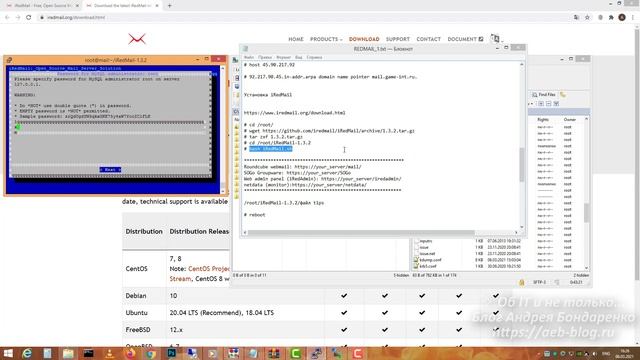Go forward in Chrome browser history
This screenshot has height=360, width=640.
18,18
